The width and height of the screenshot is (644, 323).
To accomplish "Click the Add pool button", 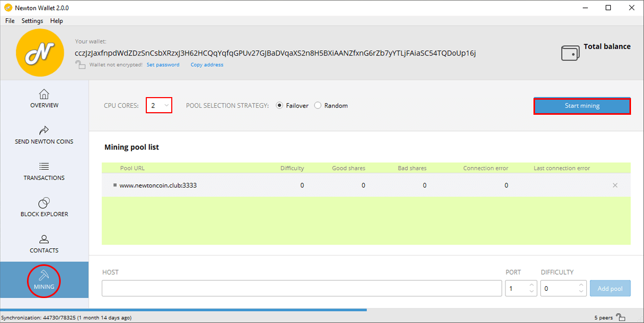I will coord(610,288).
